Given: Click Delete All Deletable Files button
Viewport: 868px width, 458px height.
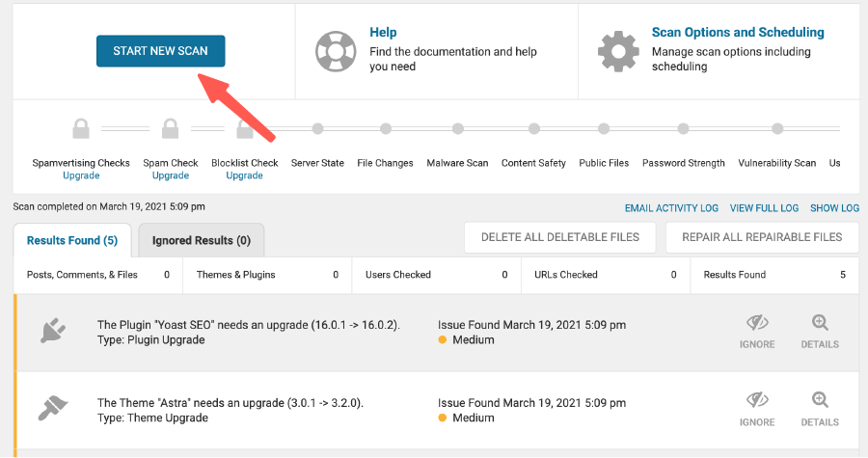Looking at the screenshot, I should tap(560, 237).
